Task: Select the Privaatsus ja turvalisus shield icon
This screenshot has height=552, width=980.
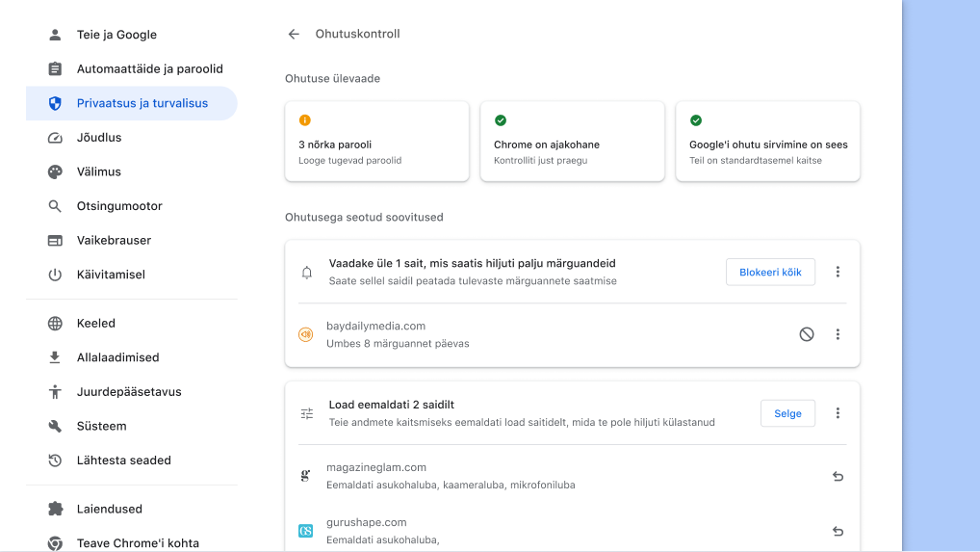Action: point(55,103)
